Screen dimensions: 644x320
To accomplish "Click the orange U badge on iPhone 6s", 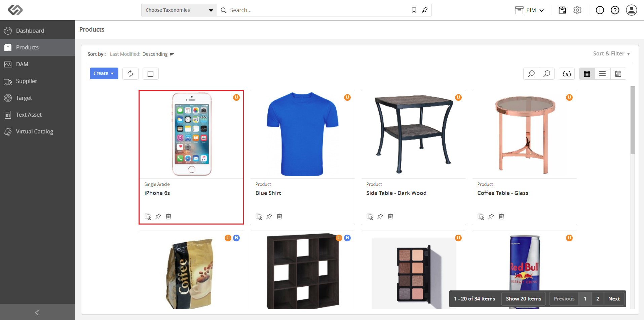I will pos(236,97).
